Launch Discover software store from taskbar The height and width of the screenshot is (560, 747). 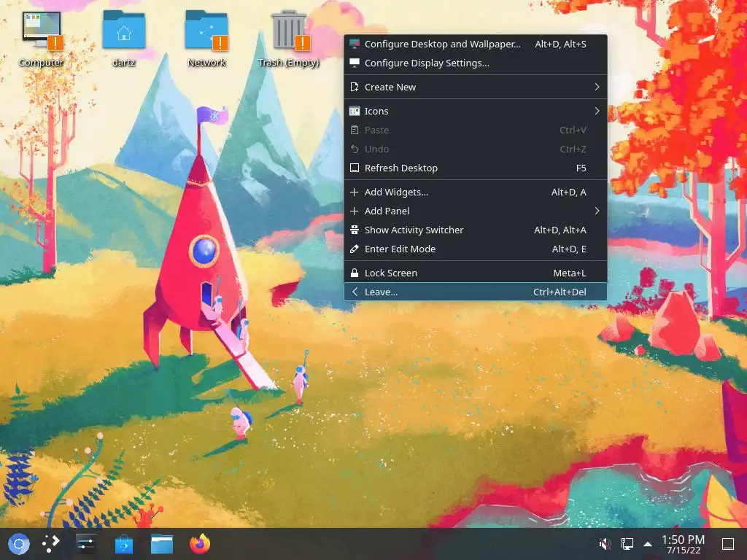(124, 544)
